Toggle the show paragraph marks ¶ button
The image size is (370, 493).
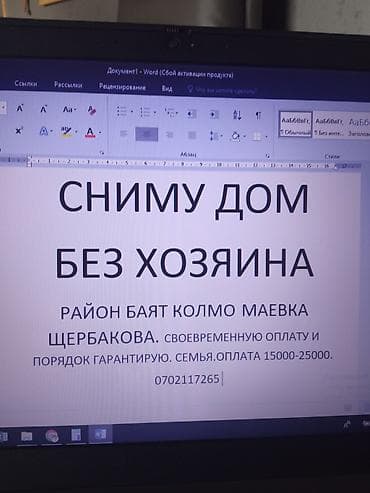258,116
